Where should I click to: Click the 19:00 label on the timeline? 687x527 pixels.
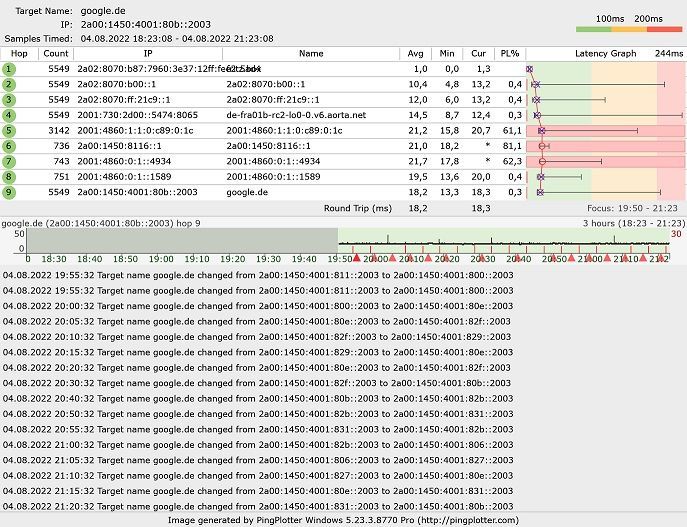pos(161,259)
